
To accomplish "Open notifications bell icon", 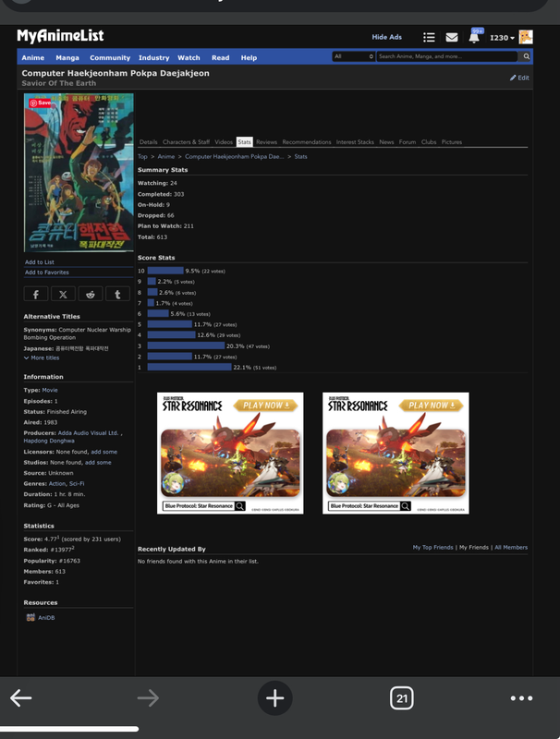I will click(x=474, y=38).
